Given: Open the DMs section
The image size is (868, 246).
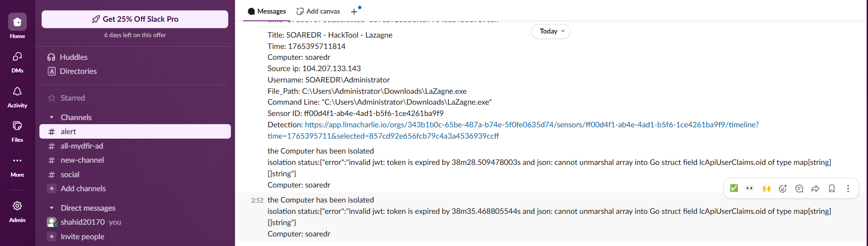Looking at the screenshot, I should coord(17,57).
